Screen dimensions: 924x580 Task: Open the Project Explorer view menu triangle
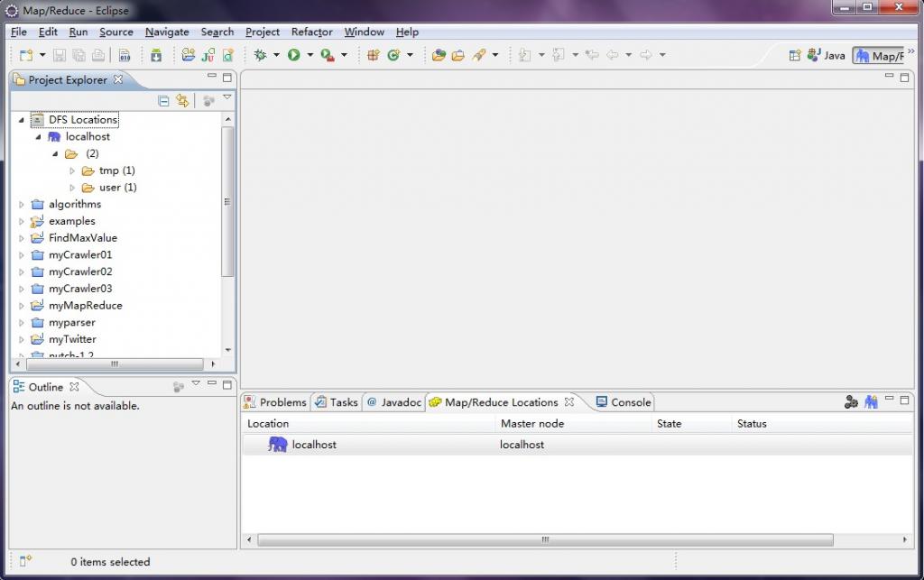click(226, 97)
